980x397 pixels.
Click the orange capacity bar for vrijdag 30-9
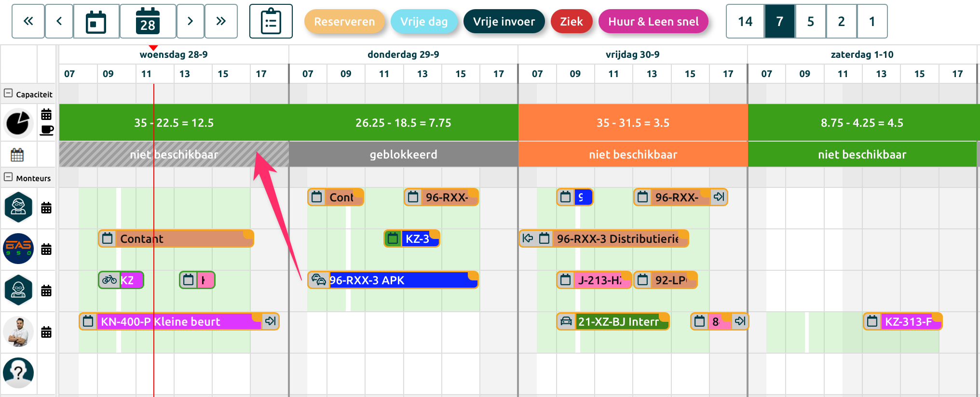pos(633,123)
